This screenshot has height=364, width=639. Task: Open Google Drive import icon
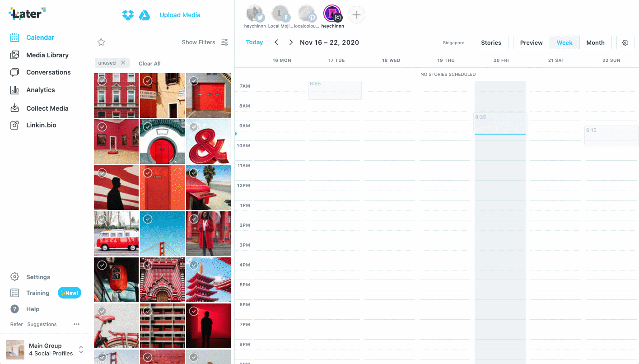pos(145,15)
